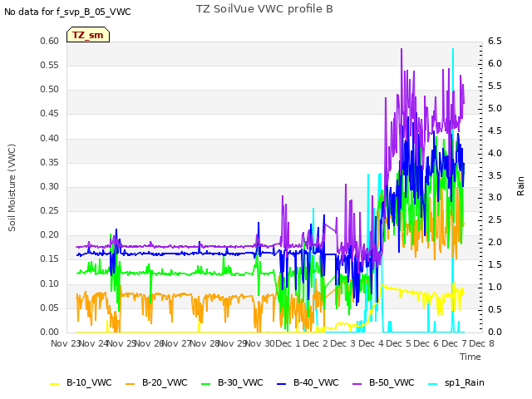
Task: Click the 6.5 right axis tick label
Action: tap(495, 41)
